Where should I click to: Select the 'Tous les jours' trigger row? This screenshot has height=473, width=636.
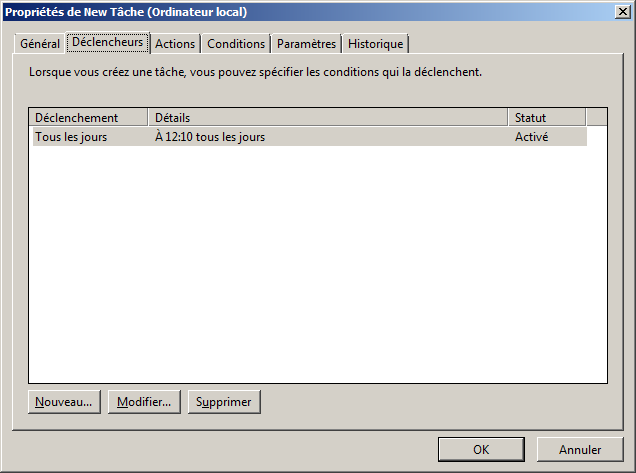coord(71,137)
